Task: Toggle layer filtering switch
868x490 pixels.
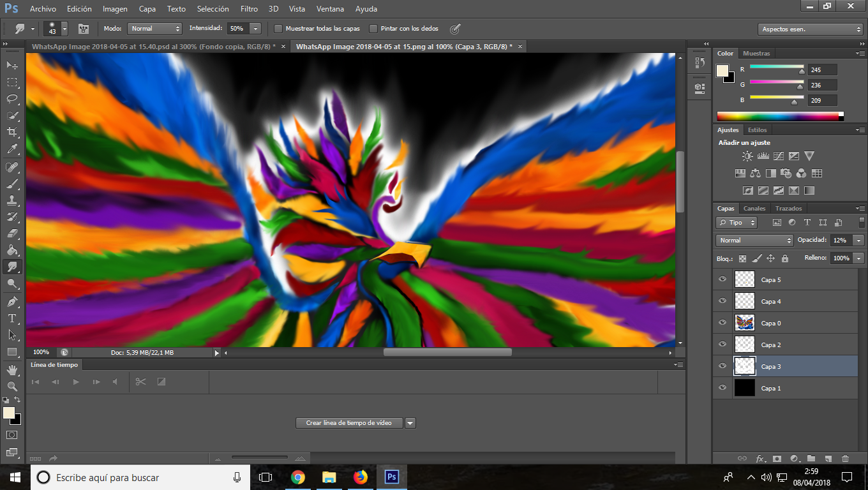Action: [x=862, y=222]
